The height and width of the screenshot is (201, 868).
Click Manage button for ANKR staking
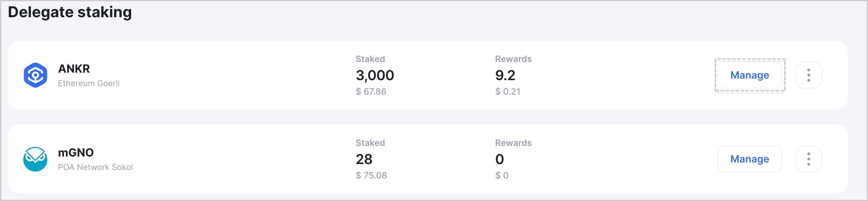click(x=749, y=75)
